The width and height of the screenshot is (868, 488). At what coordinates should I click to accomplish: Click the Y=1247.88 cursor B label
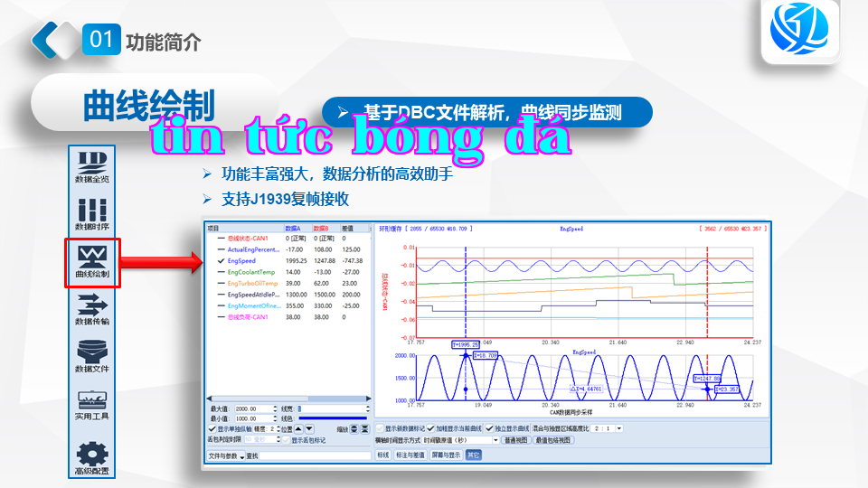(707, 379)
